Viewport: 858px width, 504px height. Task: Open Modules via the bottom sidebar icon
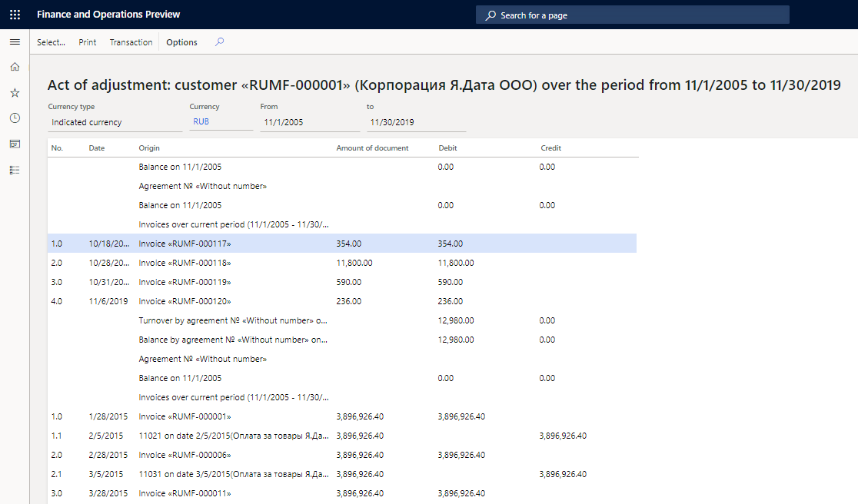(14, 170)
